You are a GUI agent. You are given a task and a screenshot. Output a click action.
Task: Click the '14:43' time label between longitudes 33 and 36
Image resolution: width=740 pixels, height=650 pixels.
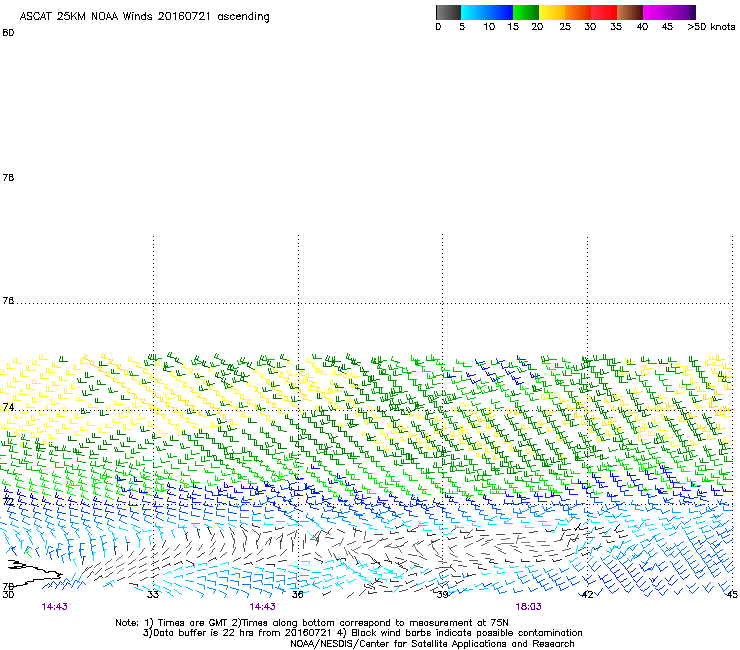(x=262, y=607)
